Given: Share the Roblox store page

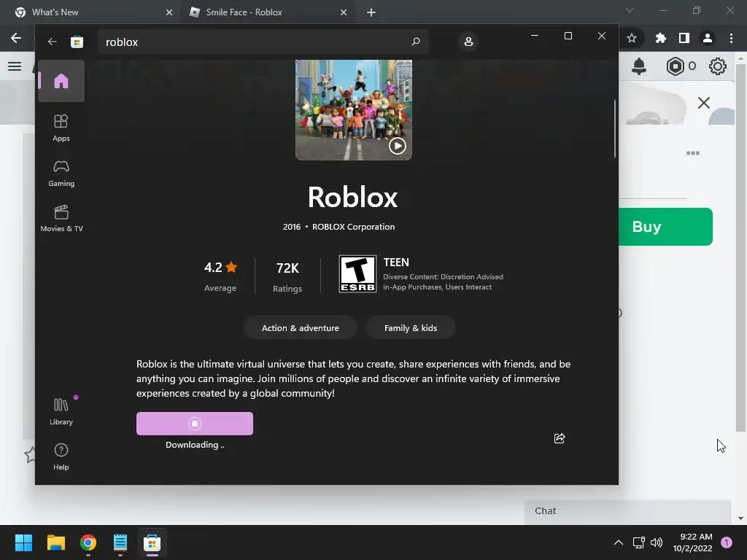Looking at the screenshot, I should coord(560,438).
